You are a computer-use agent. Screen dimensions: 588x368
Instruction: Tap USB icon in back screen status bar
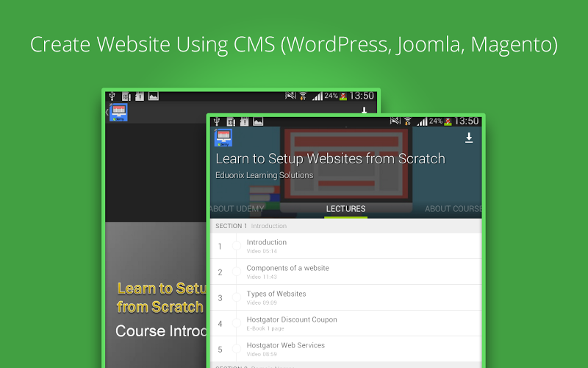pos(112,96)
